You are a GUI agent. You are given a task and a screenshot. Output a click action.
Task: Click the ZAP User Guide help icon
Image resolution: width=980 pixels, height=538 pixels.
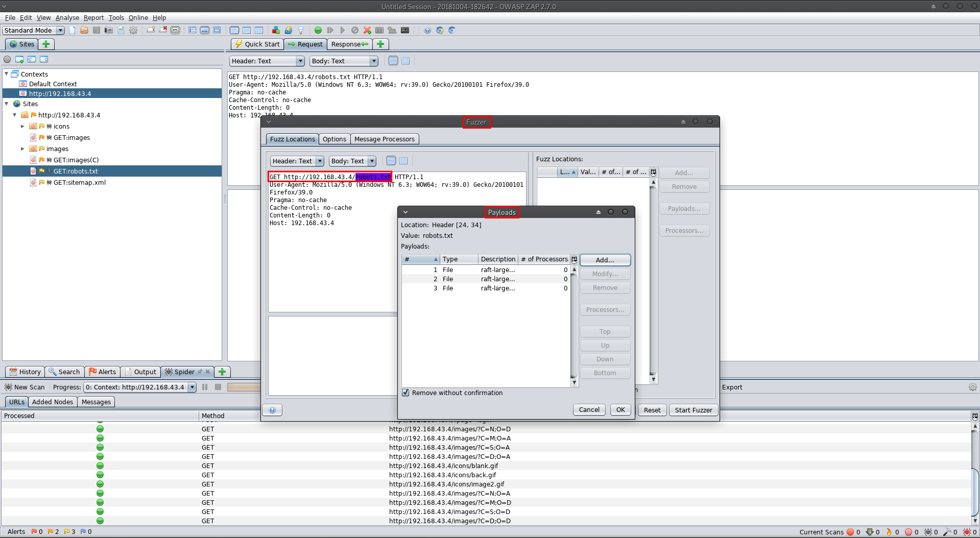[427, 30]
